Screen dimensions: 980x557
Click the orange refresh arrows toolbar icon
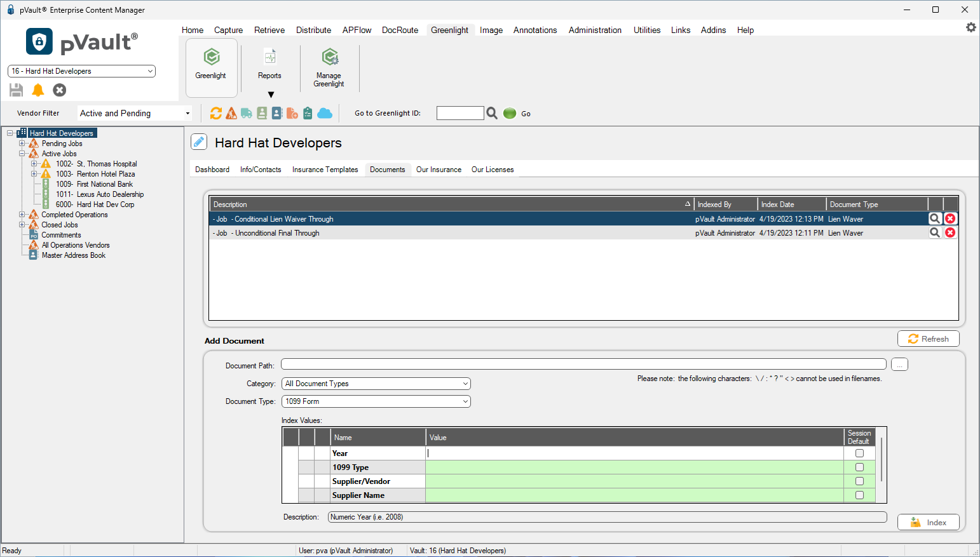(x=216, y=113)
